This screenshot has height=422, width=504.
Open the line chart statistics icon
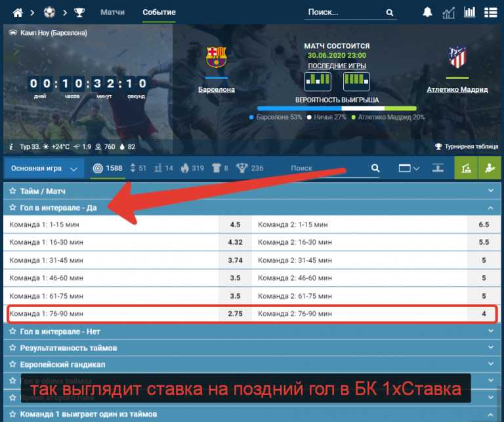pos(448,13)
